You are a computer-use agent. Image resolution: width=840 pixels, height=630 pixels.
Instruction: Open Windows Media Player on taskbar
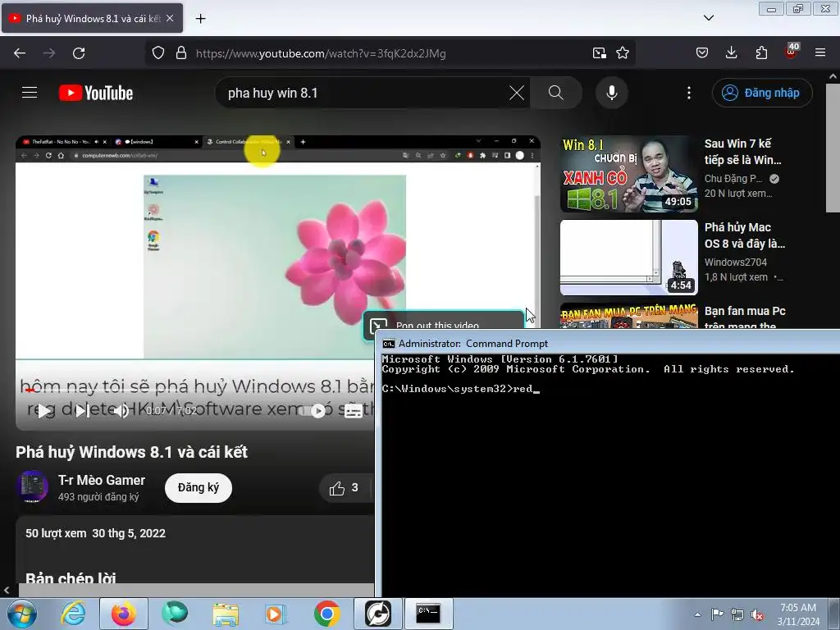(276, 614)
